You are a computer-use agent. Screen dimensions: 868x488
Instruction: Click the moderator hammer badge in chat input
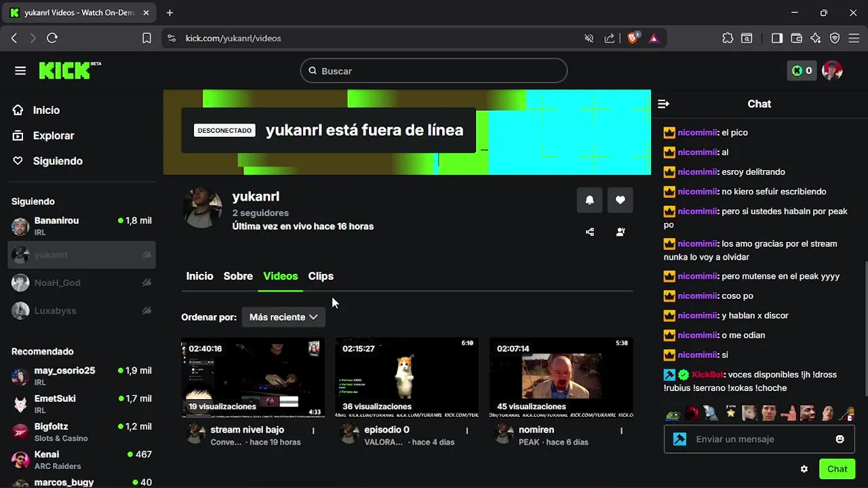pyautogui.click(x=679, y=439)
